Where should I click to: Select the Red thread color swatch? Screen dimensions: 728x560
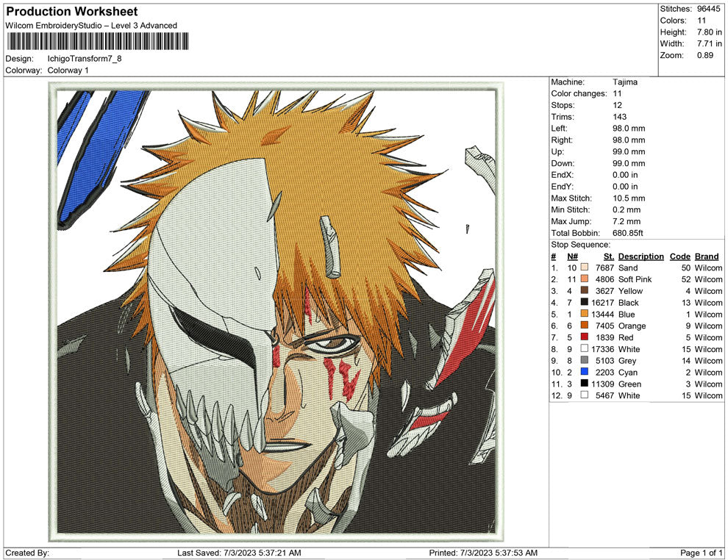click(585, 337)
